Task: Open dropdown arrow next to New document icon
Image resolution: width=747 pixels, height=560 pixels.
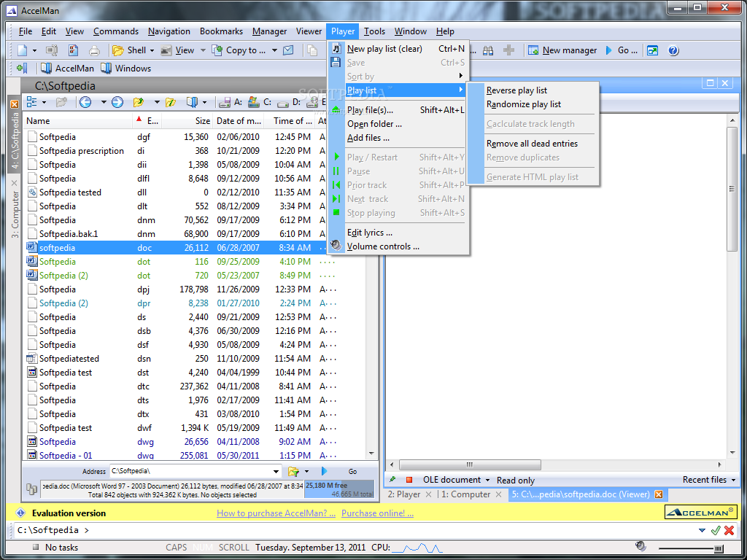Action: (x=34, y=50)
